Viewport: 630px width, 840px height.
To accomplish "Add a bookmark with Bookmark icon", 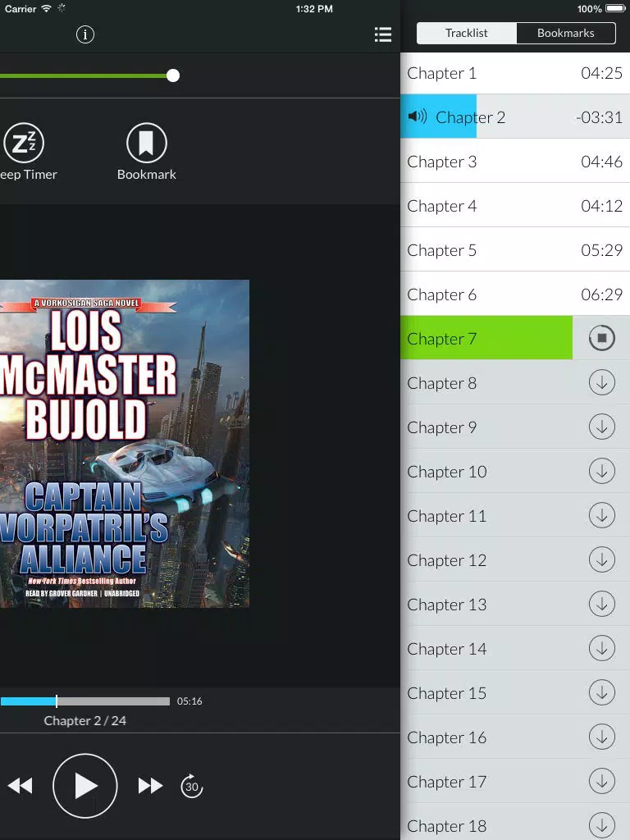I will [x=147, y=143].
